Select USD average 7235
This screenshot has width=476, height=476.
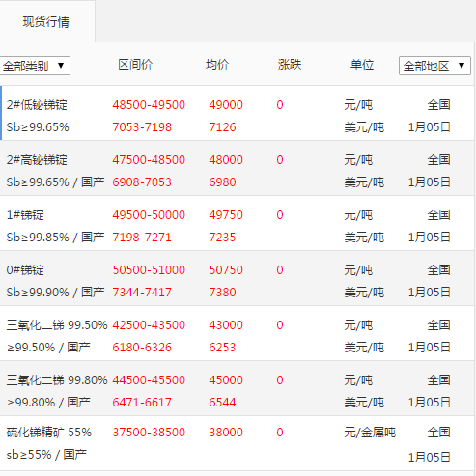coord(222,238)
